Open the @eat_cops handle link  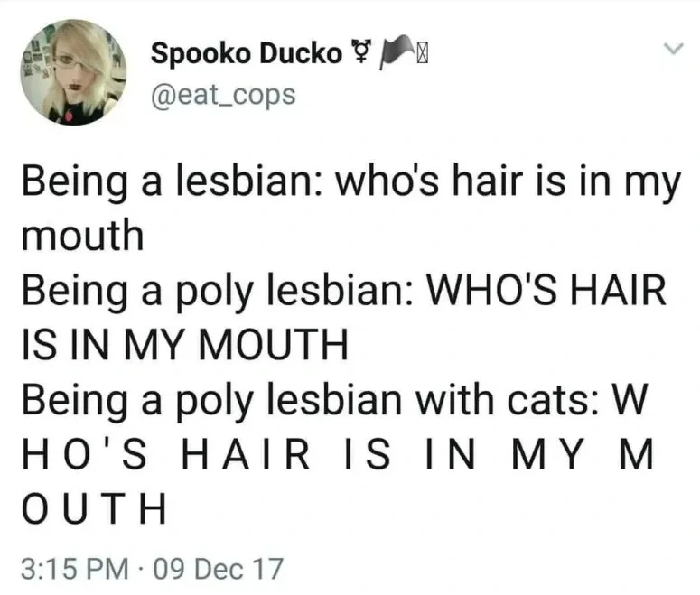coord(224,95)
